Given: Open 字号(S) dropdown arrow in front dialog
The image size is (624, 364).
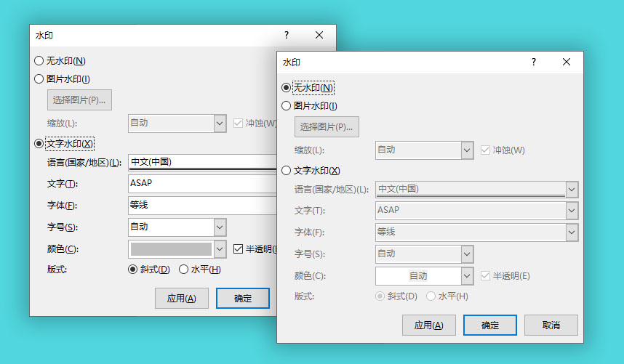Looking at the screenshot, I should pos(467,254).
